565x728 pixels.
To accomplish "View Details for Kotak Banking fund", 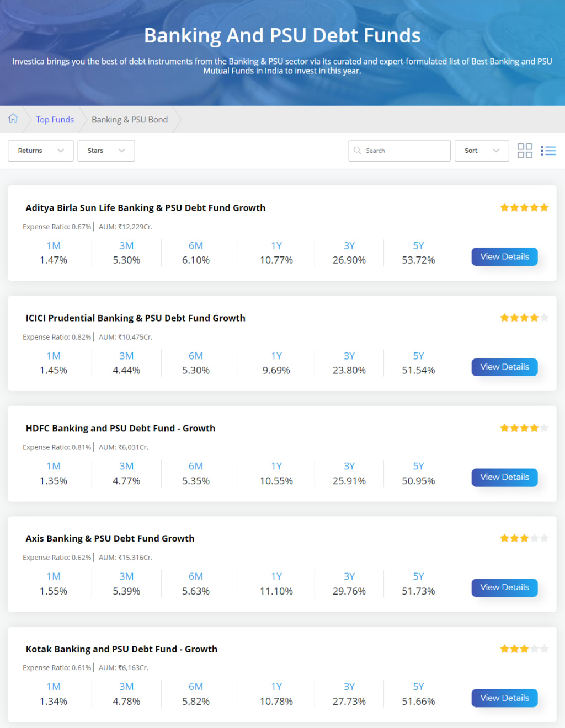I will point(504,698).
